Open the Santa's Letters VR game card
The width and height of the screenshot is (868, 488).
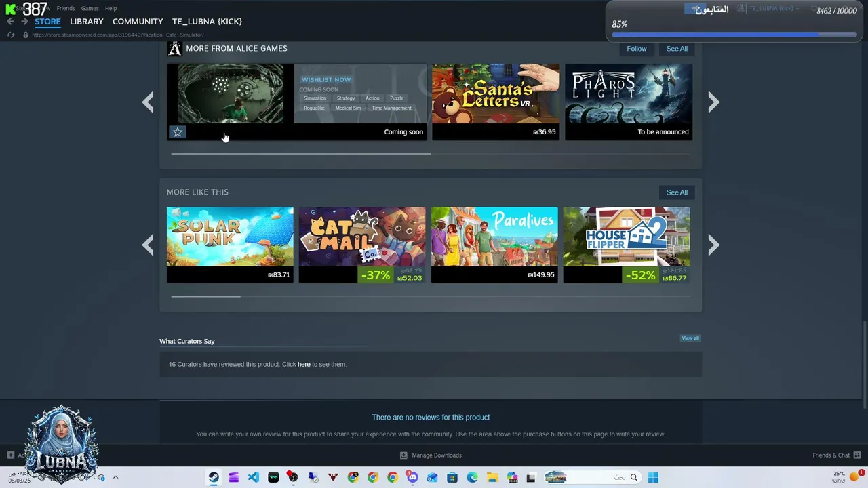pyautogui.click(x=496, y=102)
